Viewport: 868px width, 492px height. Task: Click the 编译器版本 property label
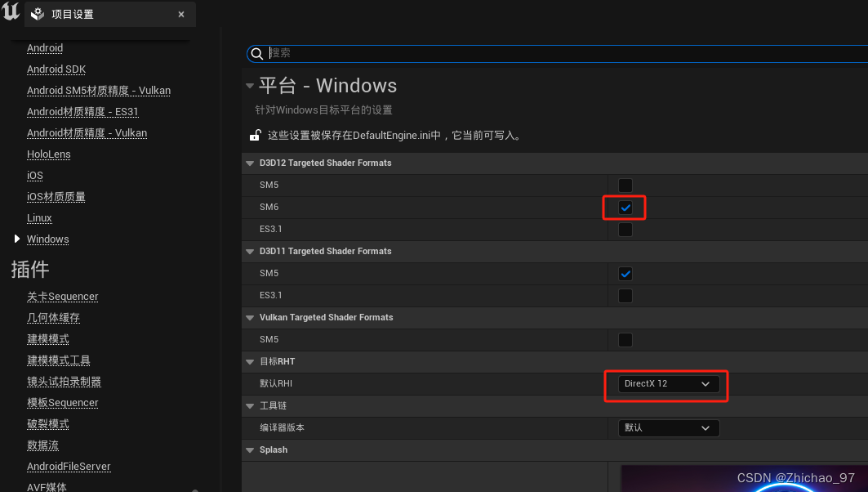point(282,427)
